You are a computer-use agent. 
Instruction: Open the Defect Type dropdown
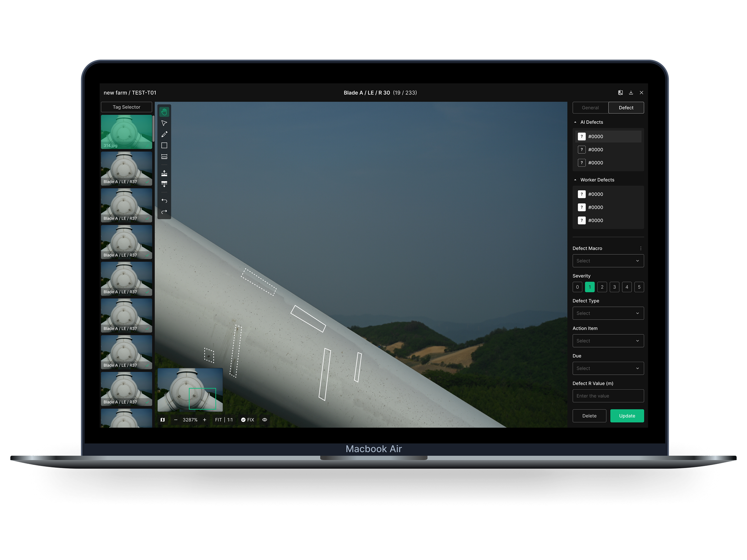pos(608,313)
